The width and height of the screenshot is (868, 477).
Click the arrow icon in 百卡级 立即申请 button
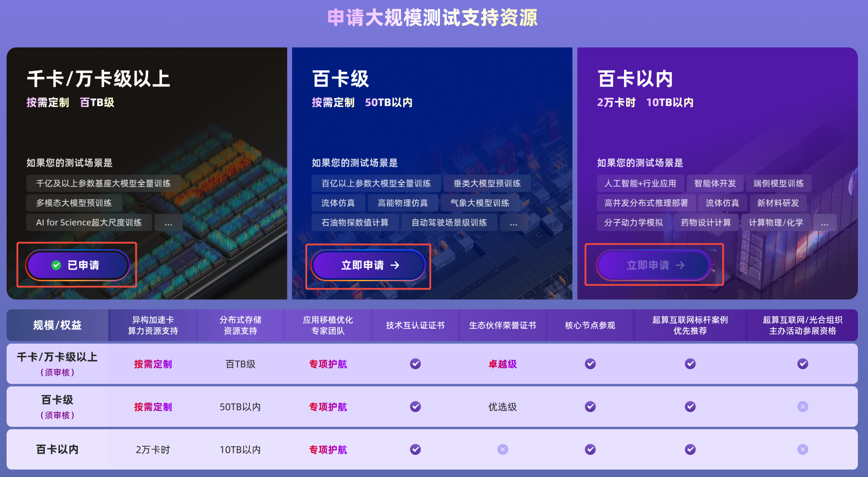tap(396, 265)
